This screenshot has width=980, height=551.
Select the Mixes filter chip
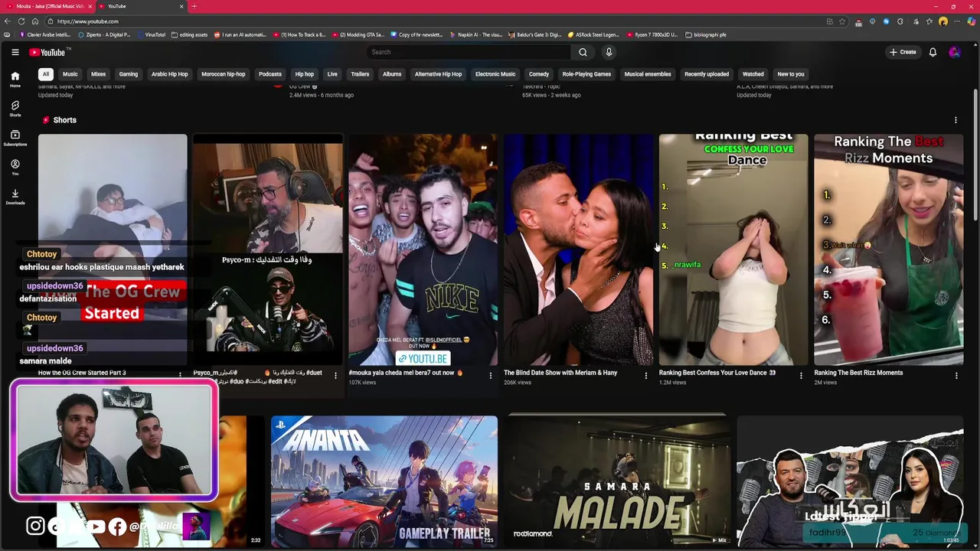tap(98, 74)
